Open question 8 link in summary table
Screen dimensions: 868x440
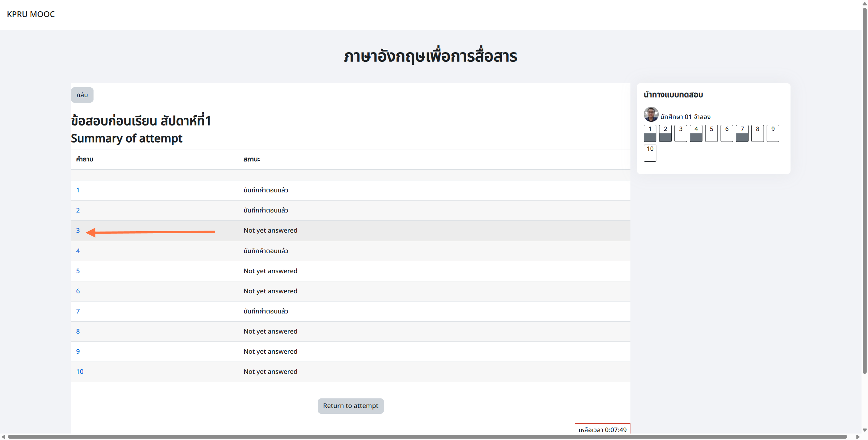(78, 332)
